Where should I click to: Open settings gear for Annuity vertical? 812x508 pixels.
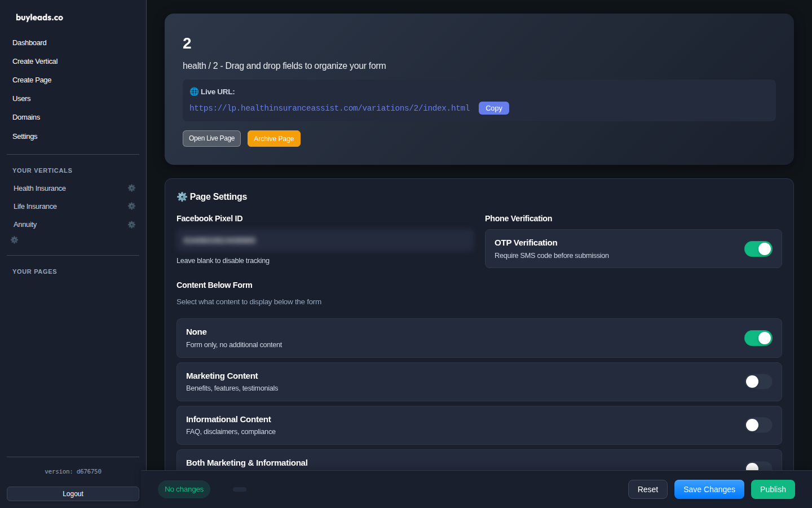coord(131,224)
